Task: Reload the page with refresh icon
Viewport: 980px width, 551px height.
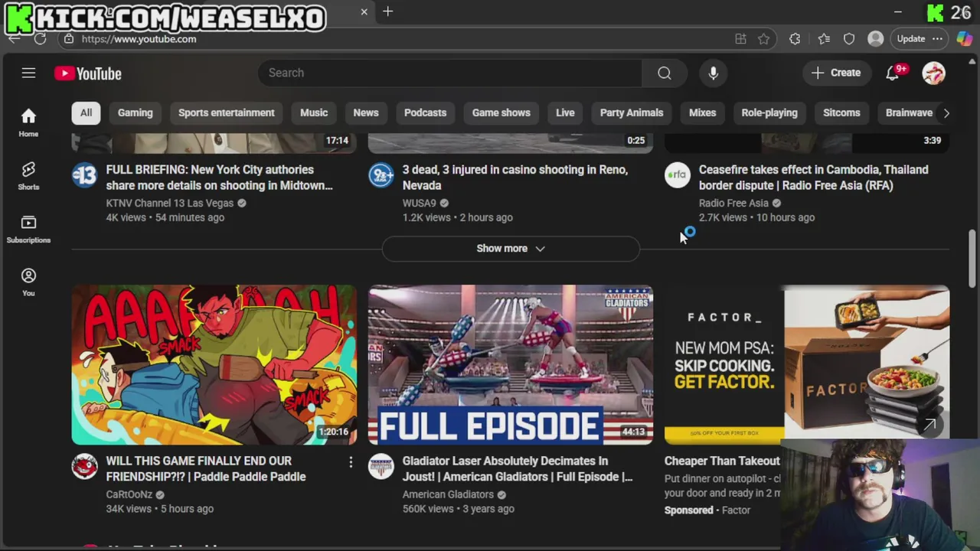Action: (x=41, y=38)
